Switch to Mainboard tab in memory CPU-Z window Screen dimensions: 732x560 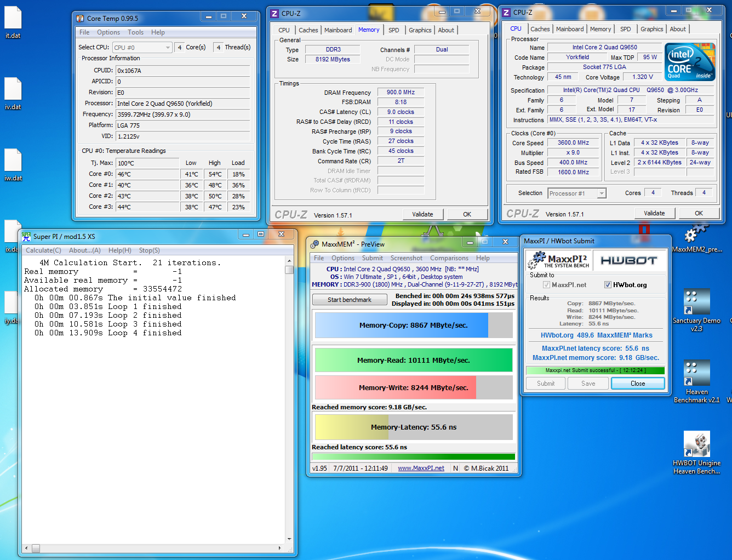[338, 30]
